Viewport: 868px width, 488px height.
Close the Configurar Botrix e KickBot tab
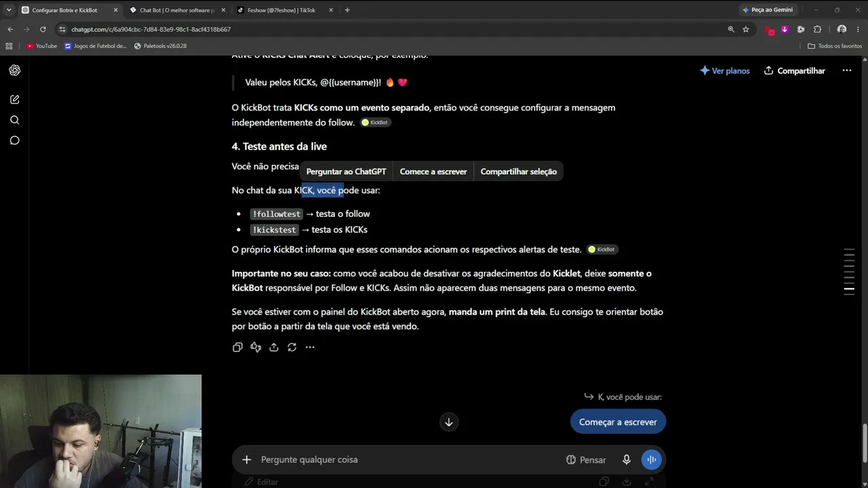[x=116, y=10]
